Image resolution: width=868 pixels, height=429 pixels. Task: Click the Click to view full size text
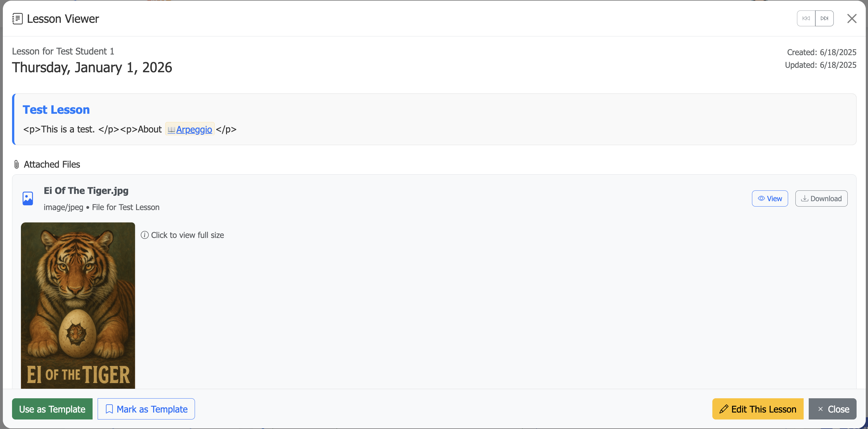click(x=187, y=235)
